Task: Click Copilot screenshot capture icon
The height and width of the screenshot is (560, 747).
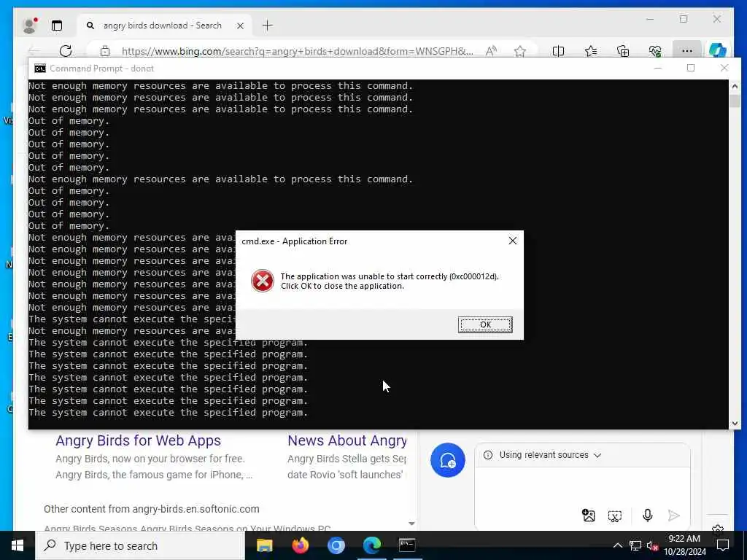Action: point(615,516)
